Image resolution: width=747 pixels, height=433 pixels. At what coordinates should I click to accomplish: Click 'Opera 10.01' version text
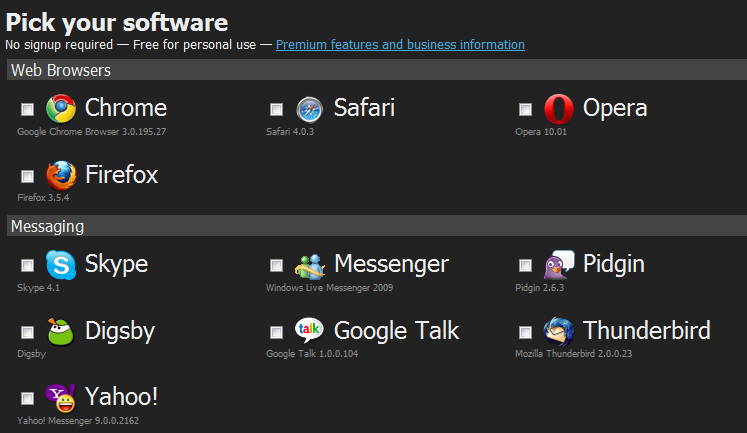pyautogui.click(x=541, y=132)
